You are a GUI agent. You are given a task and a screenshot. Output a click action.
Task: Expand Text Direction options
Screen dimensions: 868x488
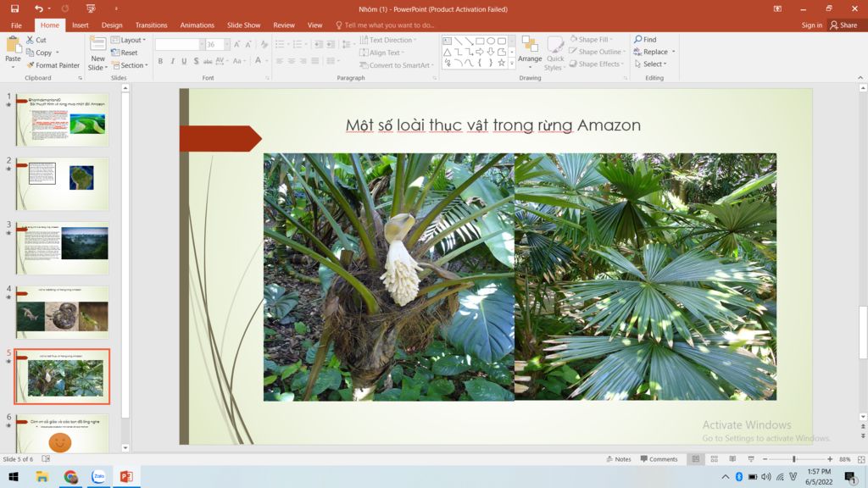(x=388, y=40)
